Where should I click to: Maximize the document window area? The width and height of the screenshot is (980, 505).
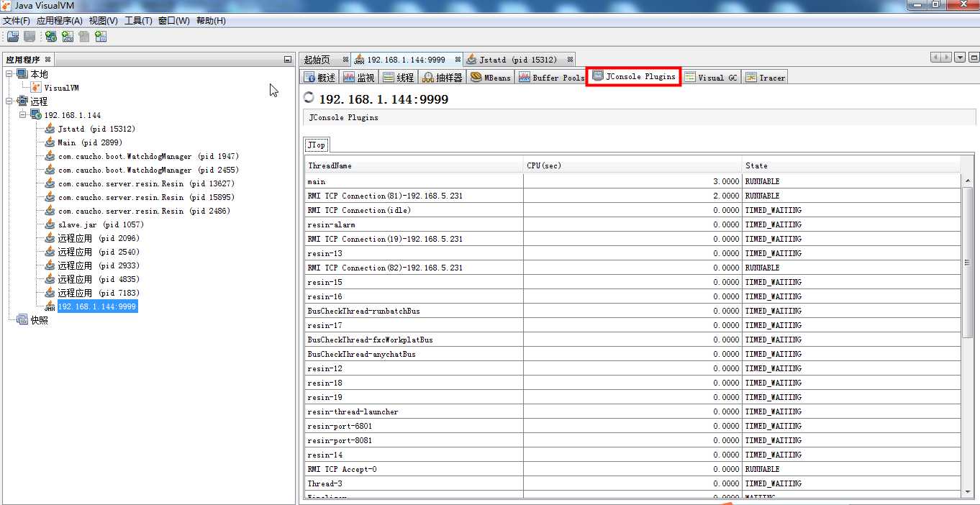pyautogui.click(x=974, y=58)
